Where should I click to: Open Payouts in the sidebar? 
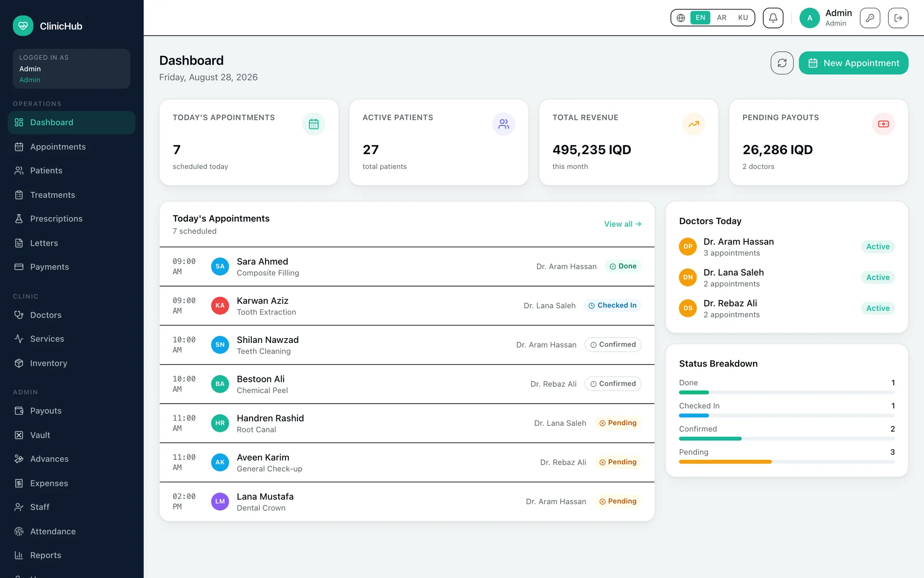click(71, 411)
